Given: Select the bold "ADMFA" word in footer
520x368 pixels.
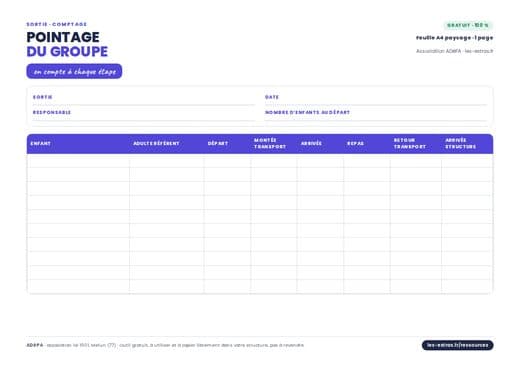Looking at the screenshot, I should (x=35, y=345).
